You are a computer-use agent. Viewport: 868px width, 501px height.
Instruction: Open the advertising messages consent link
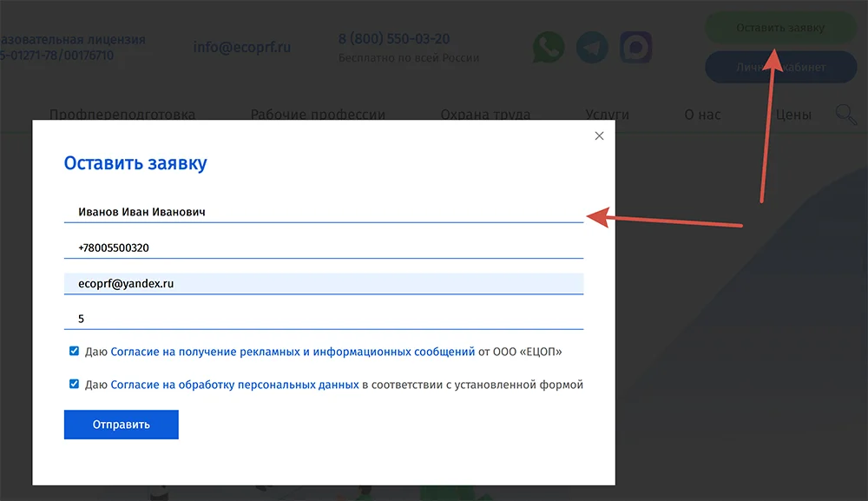click(x=293, y=352)
